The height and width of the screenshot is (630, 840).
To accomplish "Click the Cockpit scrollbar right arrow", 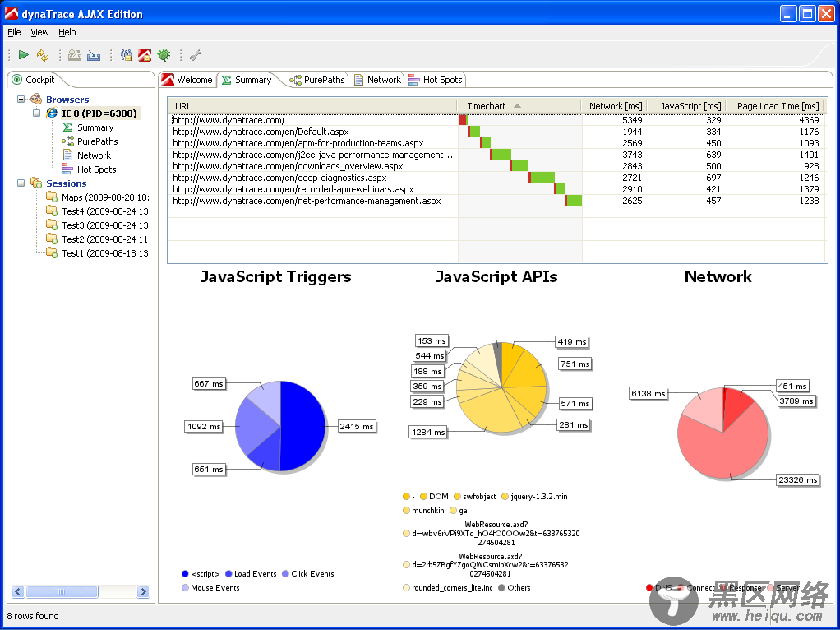I will [143, 592].
